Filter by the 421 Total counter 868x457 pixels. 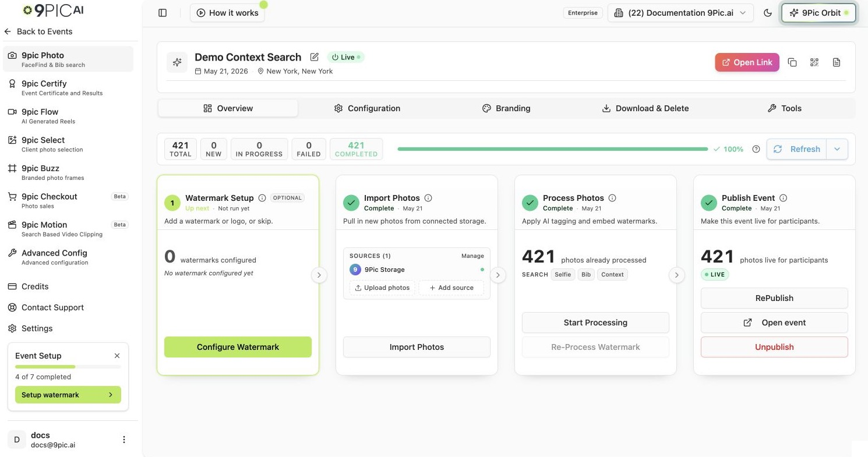click(x=181, y=149)
